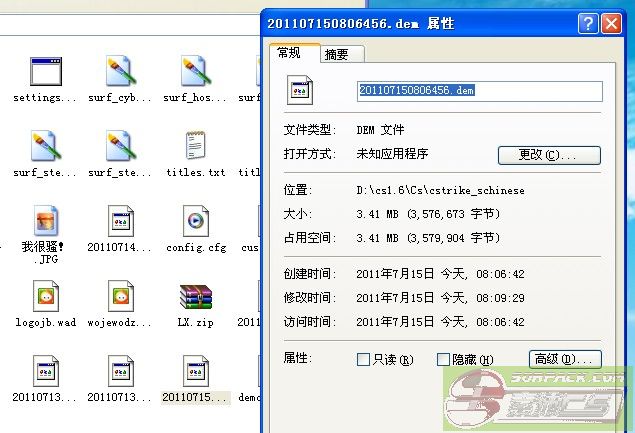Click the wojewodz file icon
Screen dimensions: 635x433
coord(120,296)
